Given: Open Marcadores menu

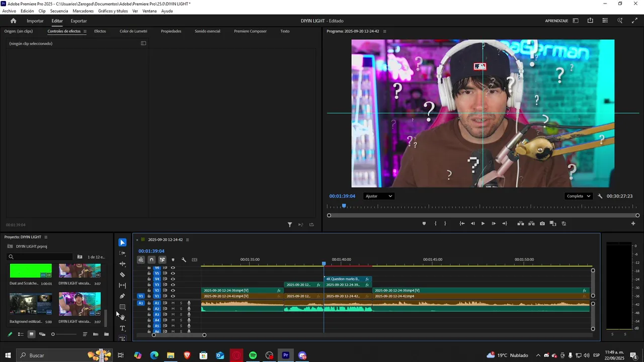Looking at the screenshot, I should point(83,11).
